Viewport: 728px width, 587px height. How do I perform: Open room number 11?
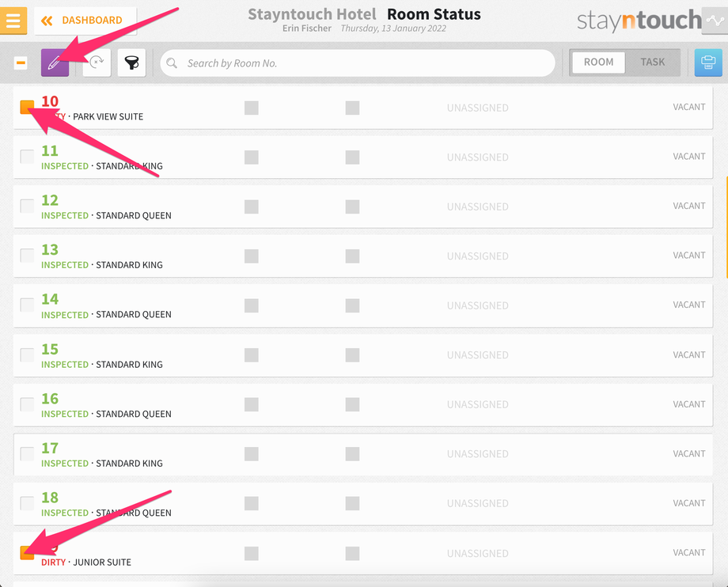(50, 151)
